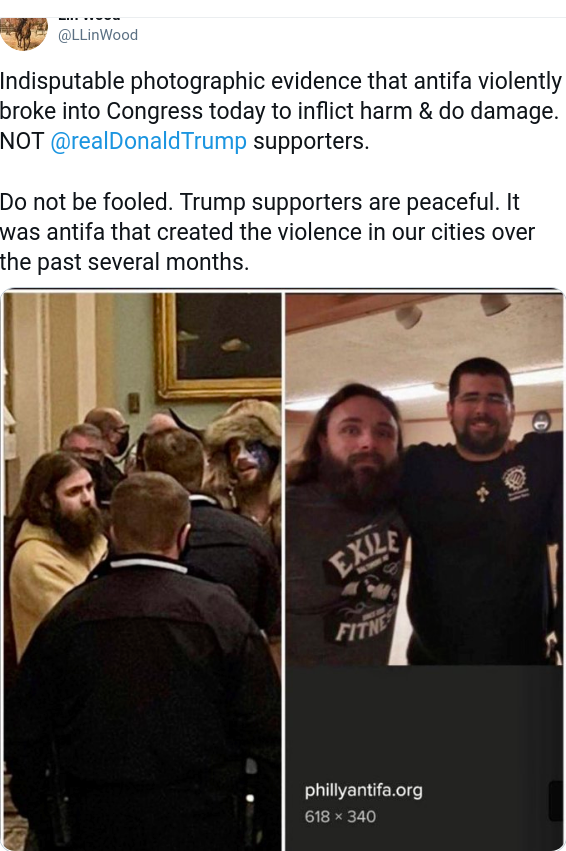The image size is (566, 851).
Task: Open the right attached photo of two men
Action: pos(424,479)
